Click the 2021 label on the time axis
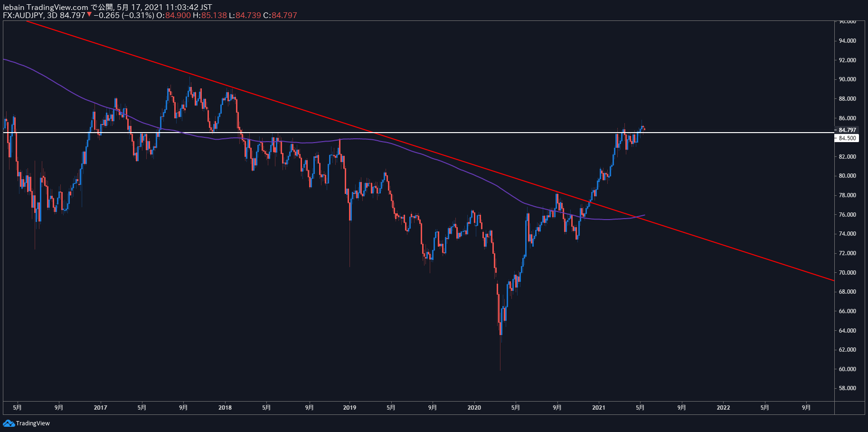 click(x=599, y=408)
